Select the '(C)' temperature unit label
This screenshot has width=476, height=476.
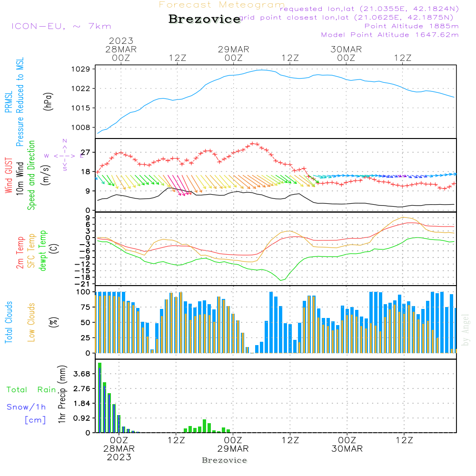[x=54, y=248]
